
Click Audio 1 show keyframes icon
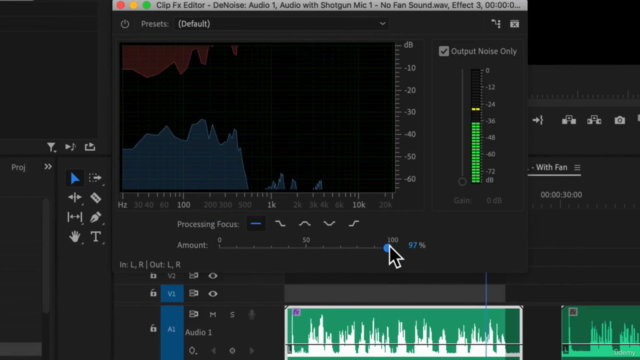coord(193,351)
